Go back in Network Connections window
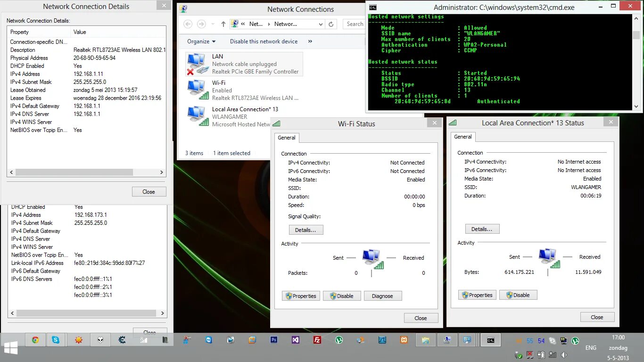Screen dimensions: 644x362 pyautogui.click(x=188, y=24)
